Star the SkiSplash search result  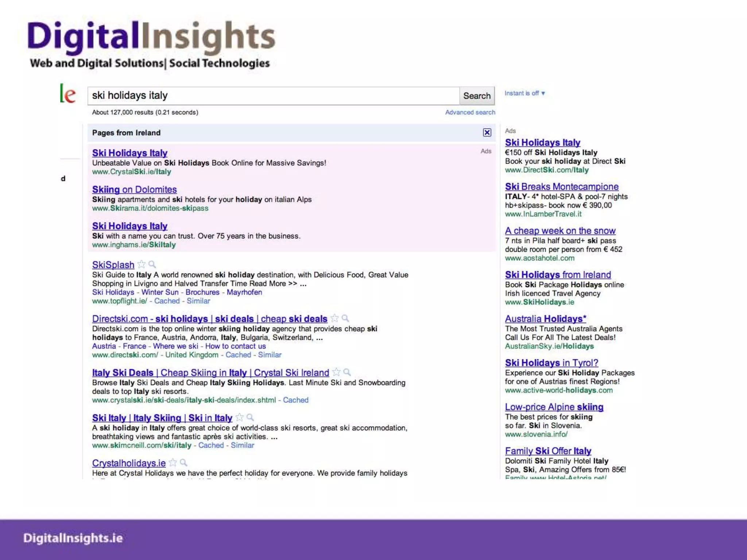pyautogui.click(x=142, y=264)
